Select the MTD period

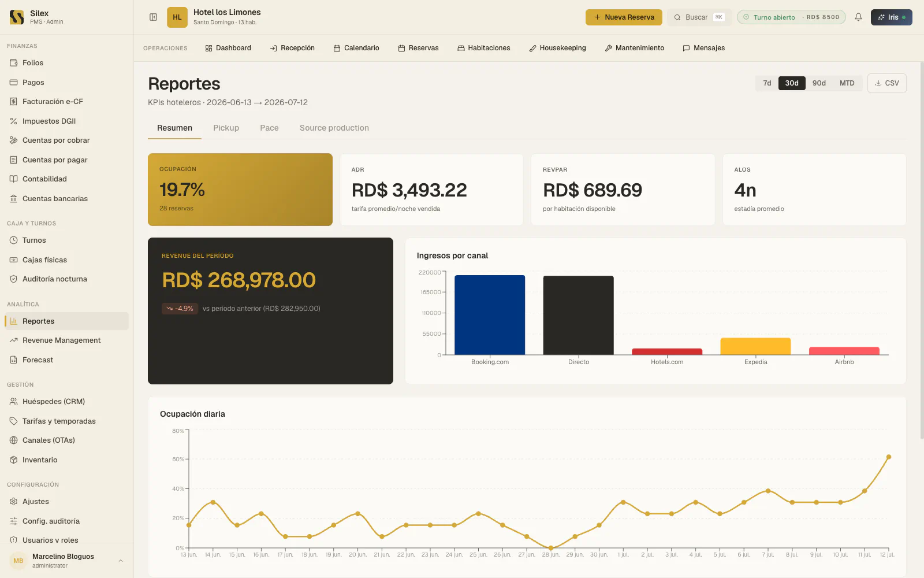[x=847, y=83]
